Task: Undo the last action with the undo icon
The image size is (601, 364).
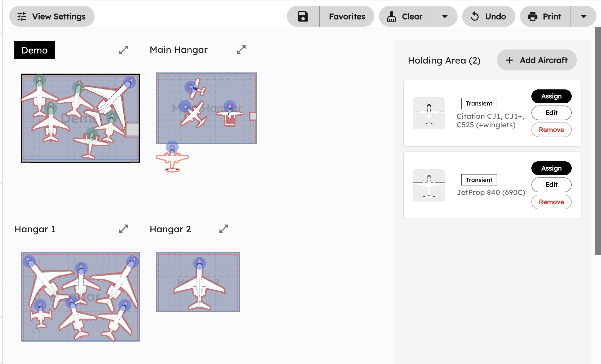Action: (475, 16)
